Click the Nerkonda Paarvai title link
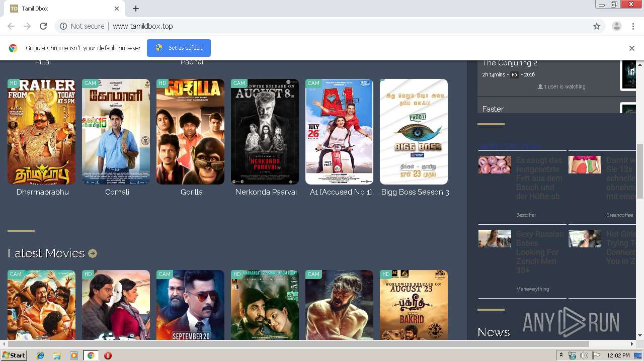Viewport: 644px width, 362px height. (x=266, y=192)
